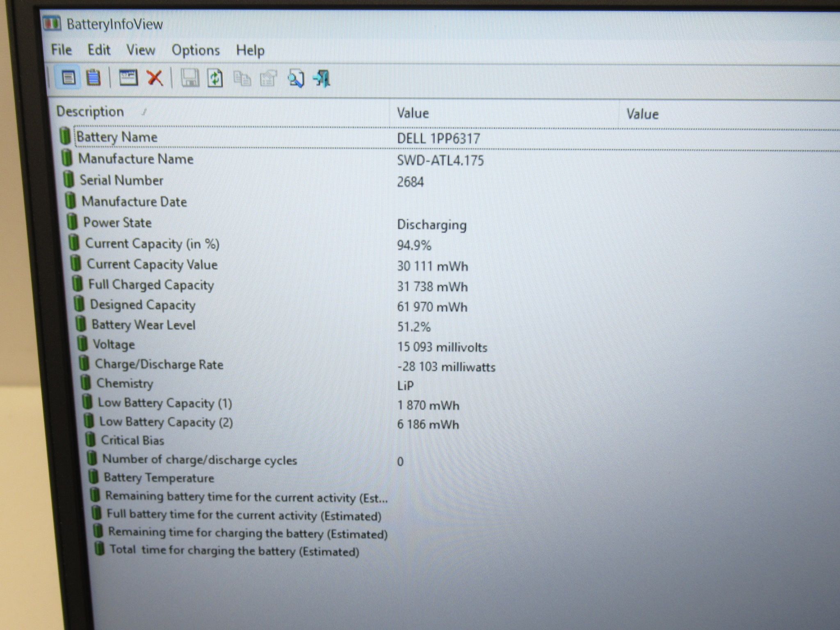This screenshot has width=840, height=630.
Task: Select the Number of charge/discharge cycles label
Action: pyautogui.click(x=200, y=460)
